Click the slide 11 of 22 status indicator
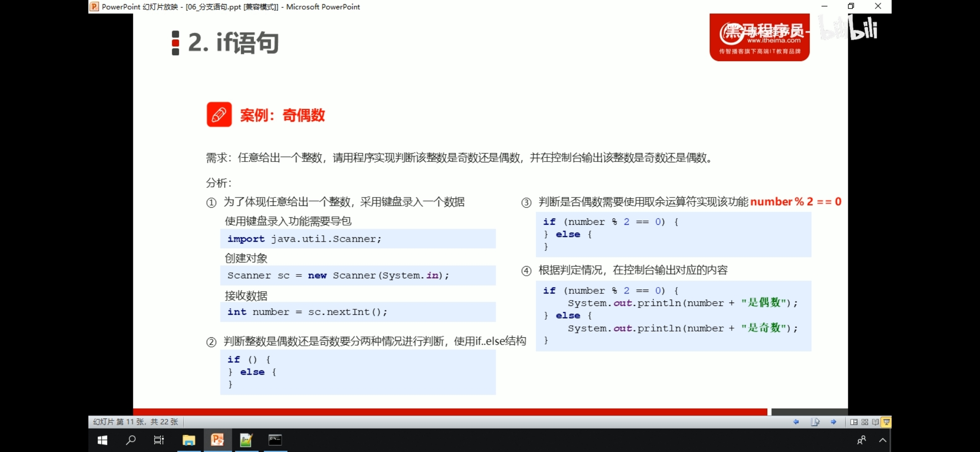This screenshot has width=980, height=452. coord(136,422)
